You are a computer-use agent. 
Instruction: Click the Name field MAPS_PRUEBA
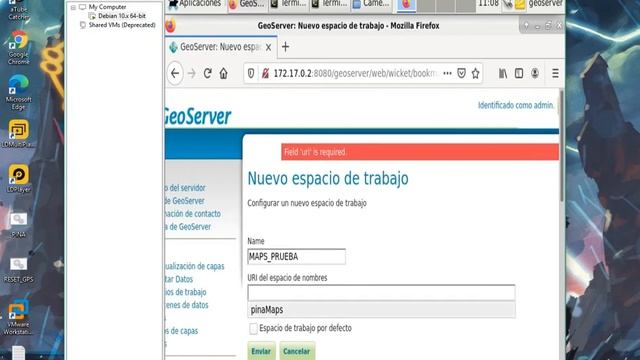[296, 257]
